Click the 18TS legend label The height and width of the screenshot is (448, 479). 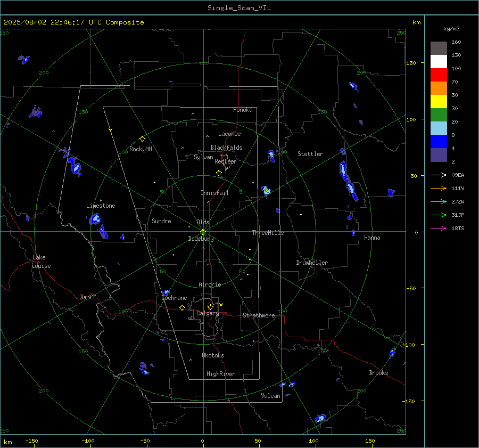coord(458,228)
